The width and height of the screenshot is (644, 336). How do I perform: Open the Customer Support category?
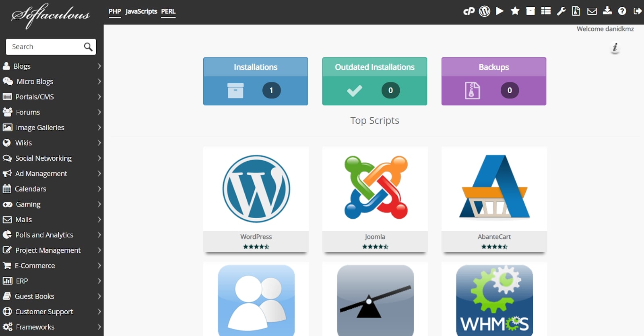52,311
